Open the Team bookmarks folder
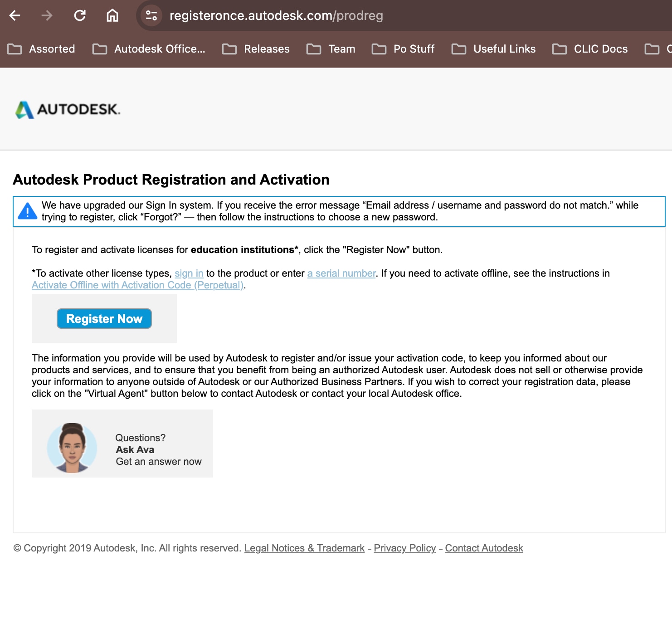 point(331,49)
